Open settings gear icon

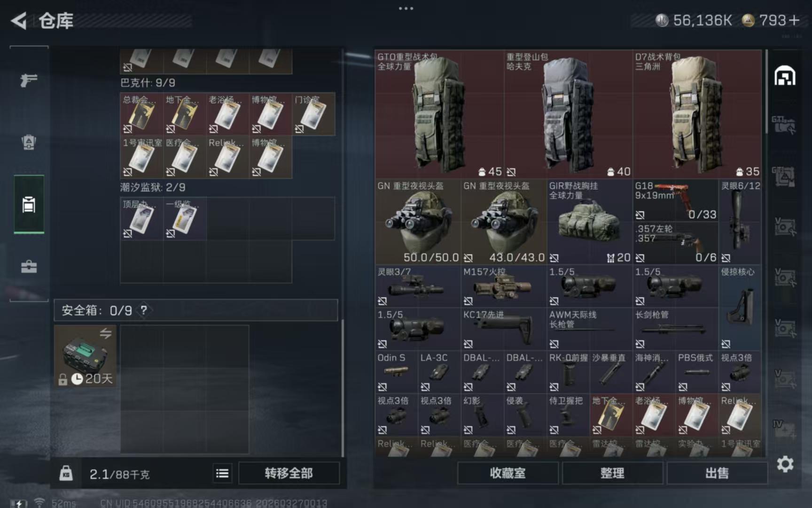[x=785, y=464]
